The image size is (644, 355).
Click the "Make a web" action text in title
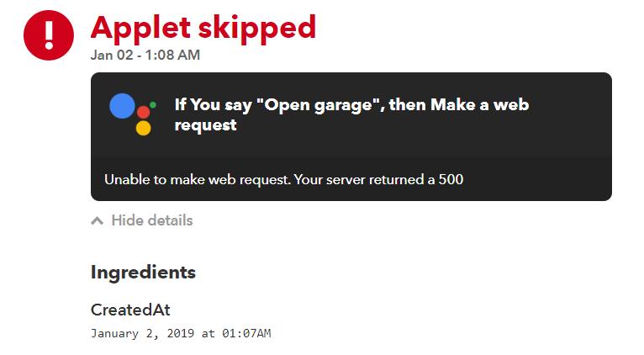[x=480, y=105]
